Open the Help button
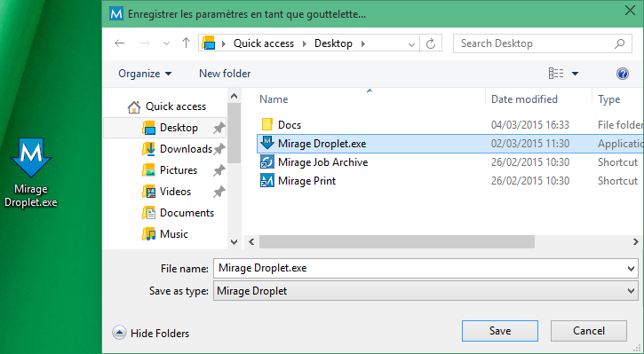Viewport: 644px width, 354px height. [623, 74]
